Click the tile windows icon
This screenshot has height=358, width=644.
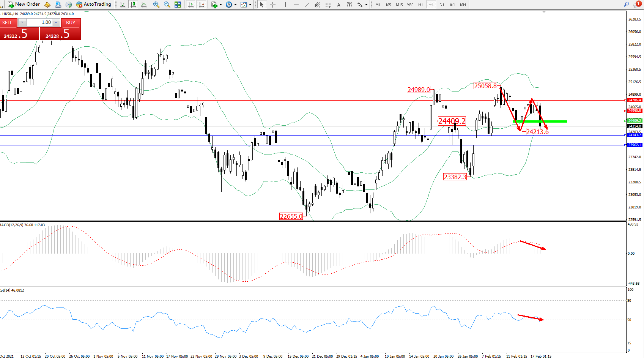(177, 5)
